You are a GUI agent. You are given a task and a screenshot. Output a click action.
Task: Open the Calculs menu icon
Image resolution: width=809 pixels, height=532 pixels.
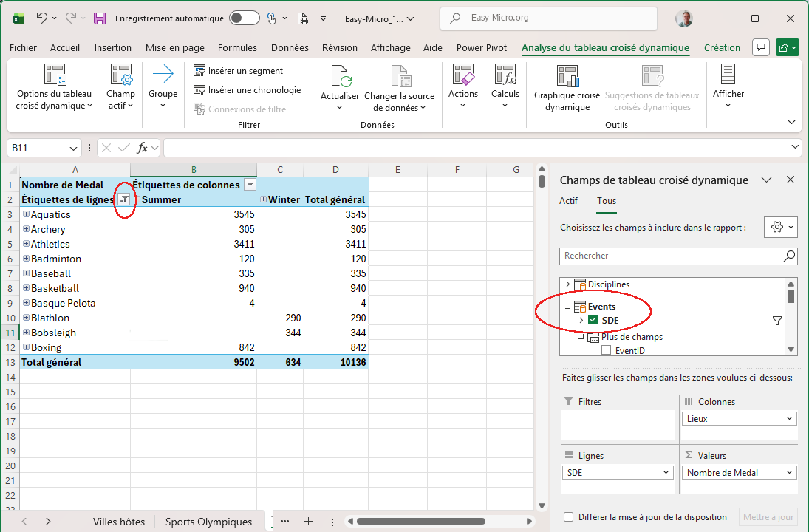[505, 75]
